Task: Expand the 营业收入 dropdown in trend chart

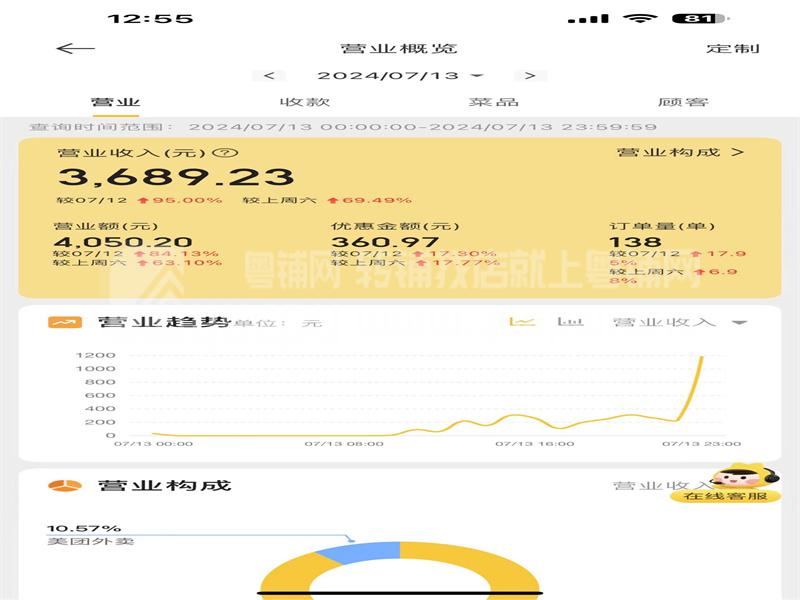Action: [680, 322]
